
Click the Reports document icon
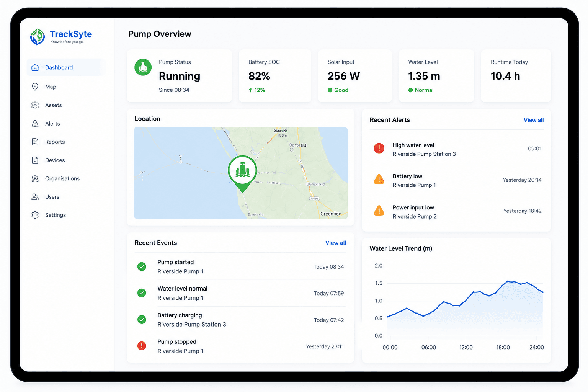coord(35,142)
